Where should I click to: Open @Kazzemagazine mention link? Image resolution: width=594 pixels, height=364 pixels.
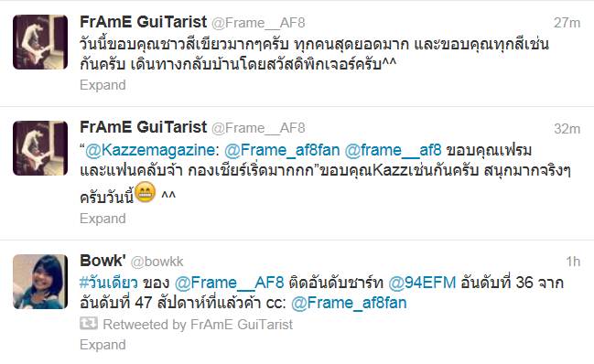click(150, 150)
